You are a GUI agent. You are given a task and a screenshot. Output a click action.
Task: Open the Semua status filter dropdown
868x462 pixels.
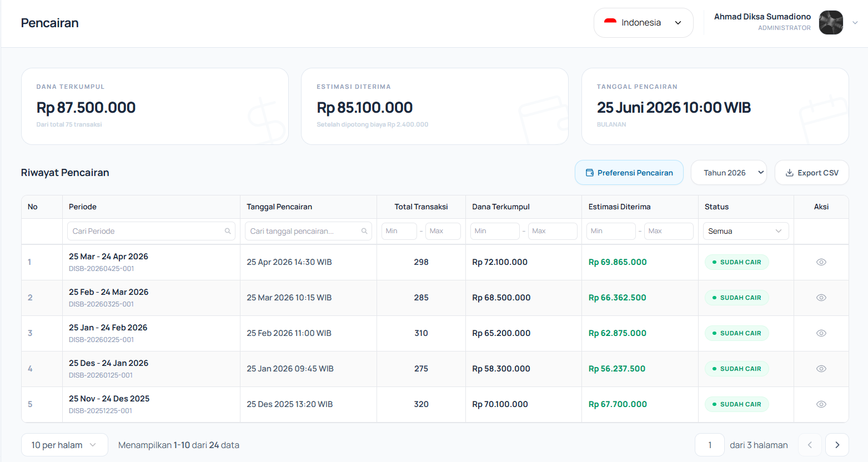[746, 231]
